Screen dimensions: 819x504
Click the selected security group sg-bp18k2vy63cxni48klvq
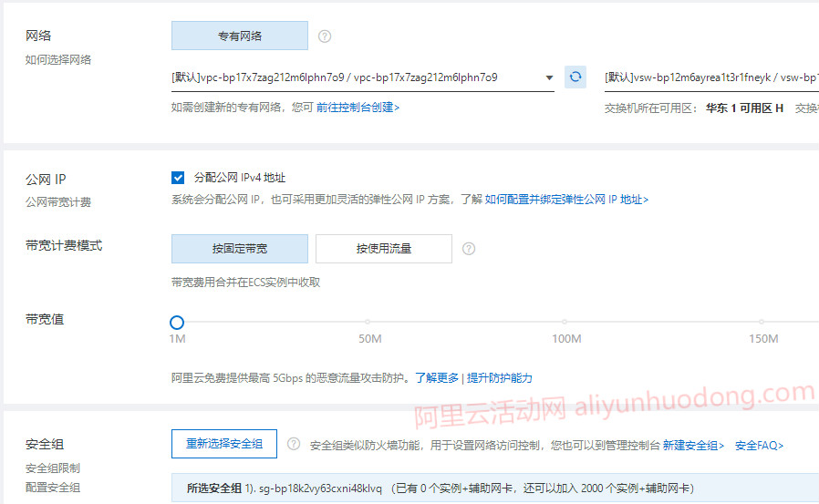point(321,489)
